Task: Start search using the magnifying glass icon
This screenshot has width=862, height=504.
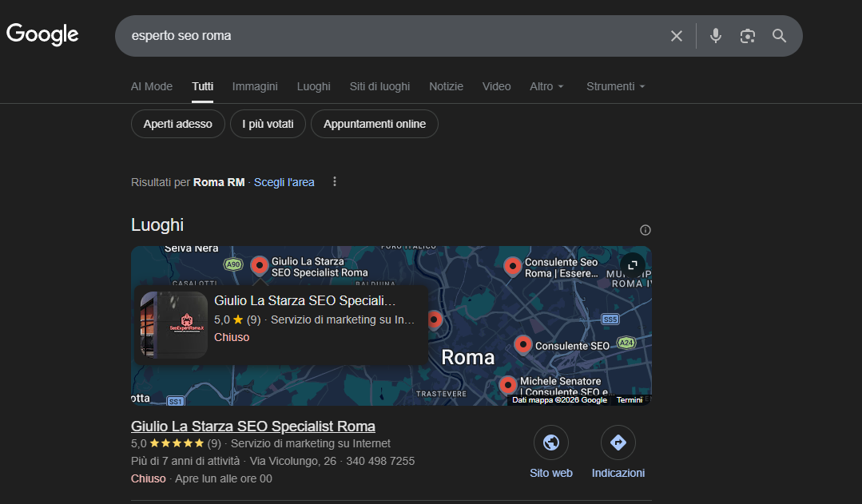Action: click(779, 35)
